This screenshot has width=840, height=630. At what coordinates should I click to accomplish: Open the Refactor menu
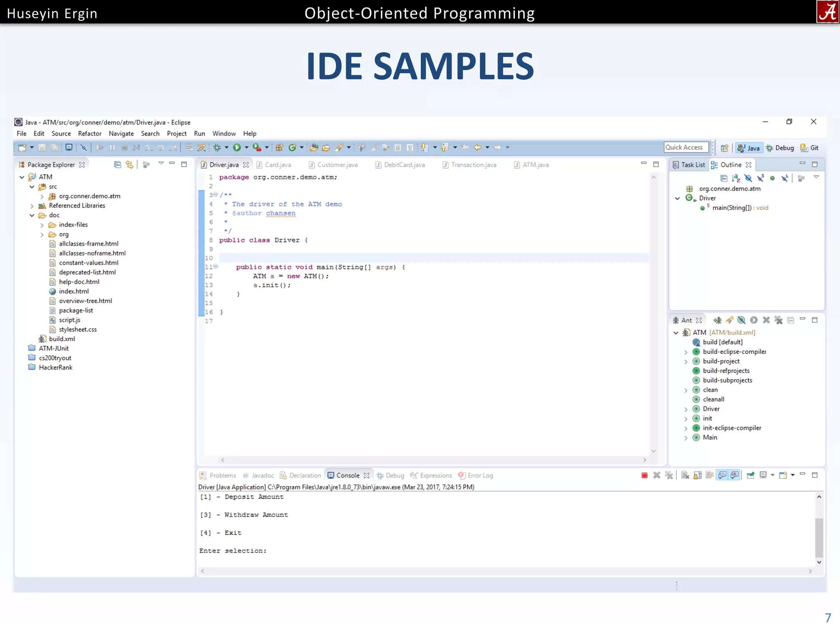pos(89,134)
